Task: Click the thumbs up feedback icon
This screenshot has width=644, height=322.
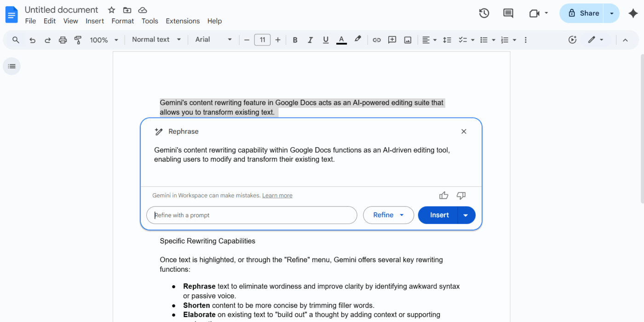Action: [x=443, y=195]
